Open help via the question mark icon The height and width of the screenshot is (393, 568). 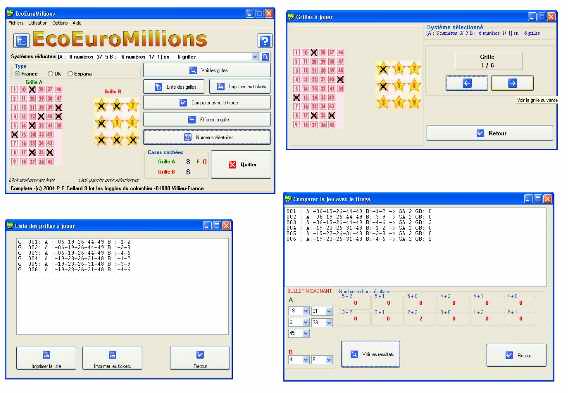[265, 41]
